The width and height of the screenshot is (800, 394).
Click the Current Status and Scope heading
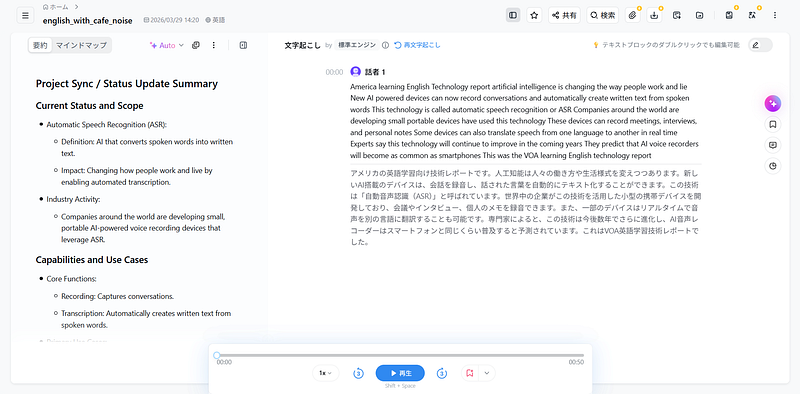click(89, 106)
